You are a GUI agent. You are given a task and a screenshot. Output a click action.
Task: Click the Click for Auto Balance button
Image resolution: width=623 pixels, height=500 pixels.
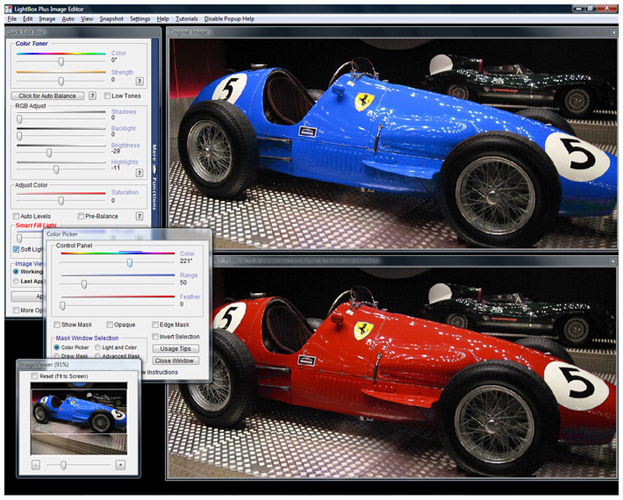(x=49, y=96)
